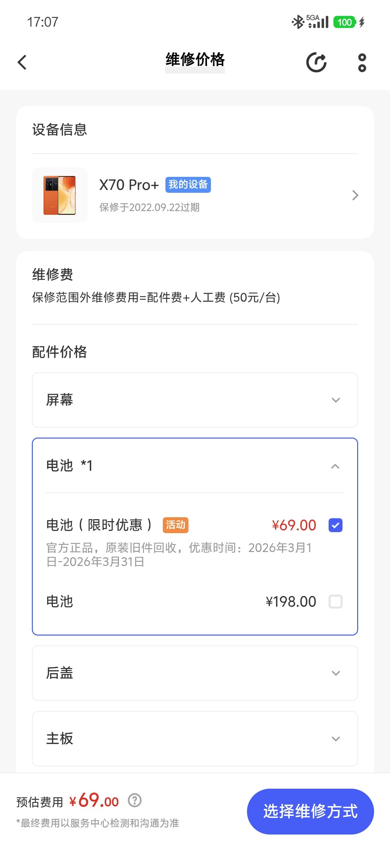Check the ¥198.00 battery option
This screenshot has width=390, height=868.
tap(335, 601)
